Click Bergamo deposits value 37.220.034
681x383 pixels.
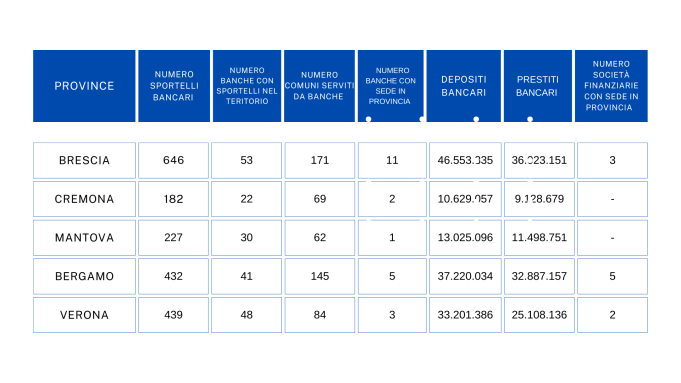pos(465,277)
